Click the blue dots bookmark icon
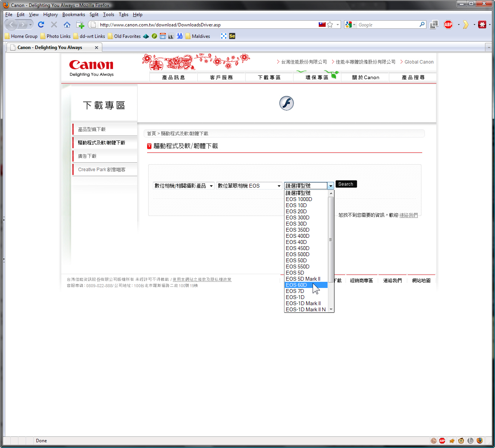Image resolution: width=495 pixels, height=448 pixels. pyautogui.click(x=224, y=36)
